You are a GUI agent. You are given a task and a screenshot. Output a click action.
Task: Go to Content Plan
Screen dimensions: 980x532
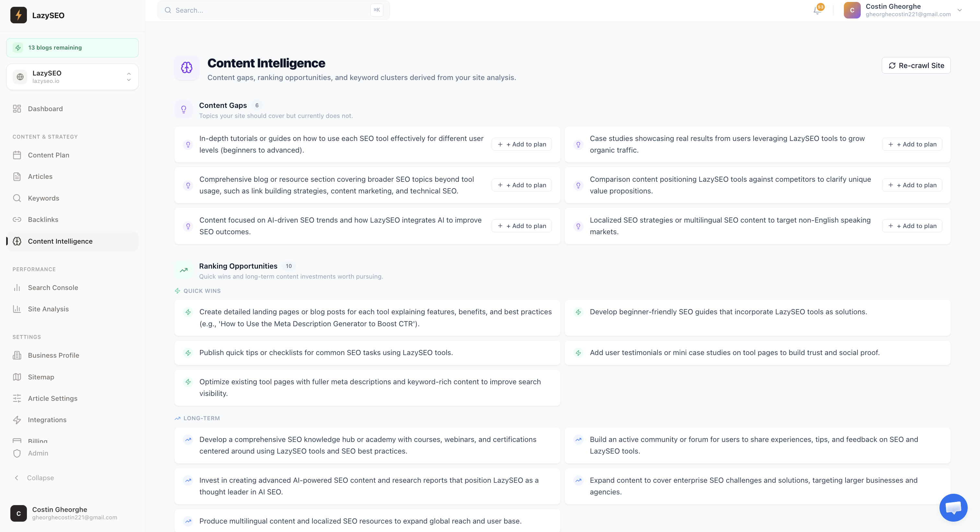pyautogui.click(x=72, y=155)
